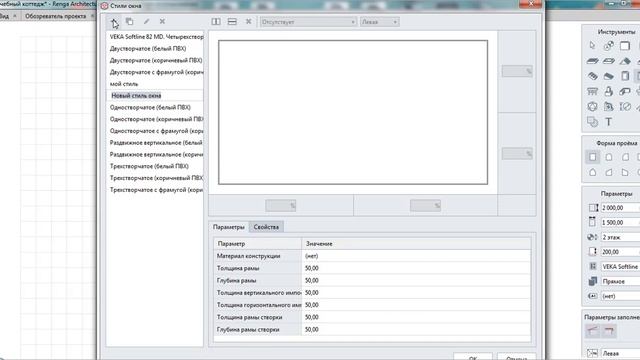The image size is (640, 360).
Task: Choose the rounded-top opening shape
Action: point(609,157)
